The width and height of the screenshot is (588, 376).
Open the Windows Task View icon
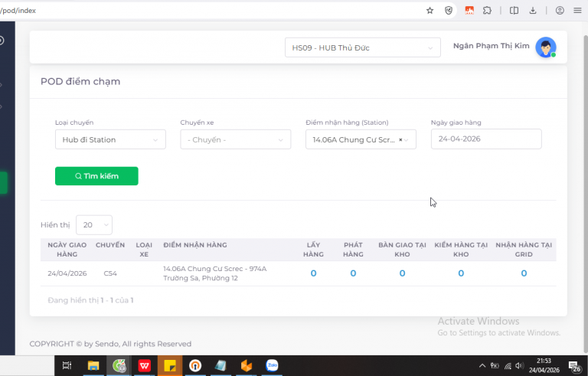[x=67, y=365]
